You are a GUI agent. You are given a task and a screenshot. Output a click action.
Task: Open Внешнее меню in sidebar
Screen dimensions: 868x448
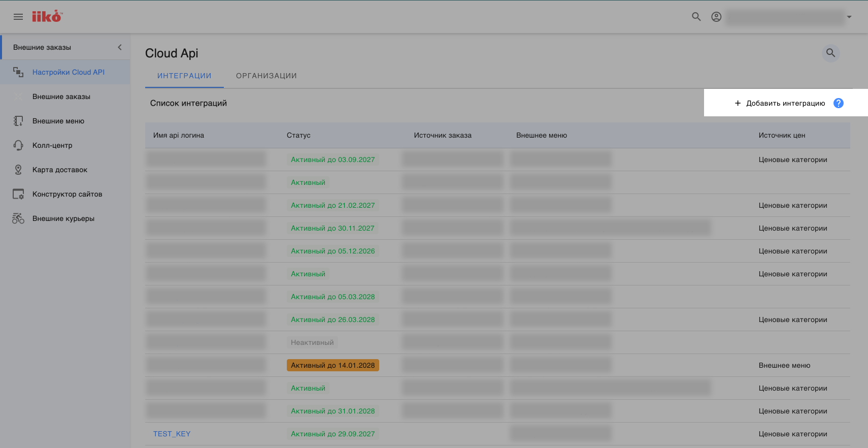click(x=58, y=121)
